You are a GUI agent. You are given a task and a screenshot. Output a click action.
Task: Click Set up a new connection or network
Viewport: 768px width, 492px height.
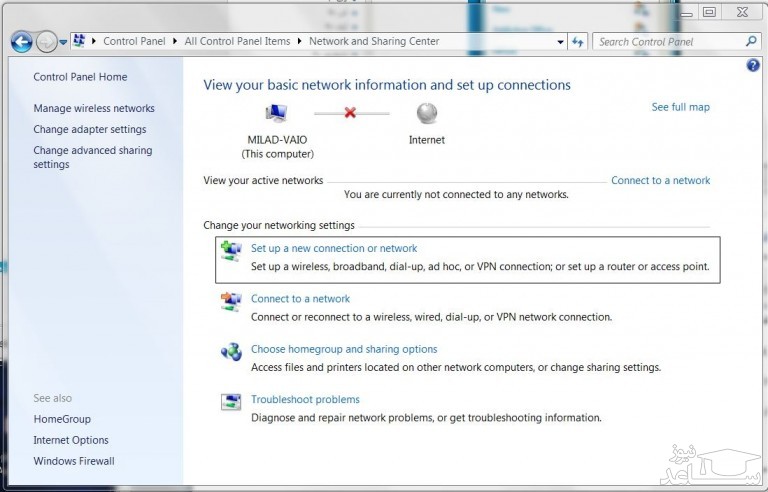[x=334, y=248]
